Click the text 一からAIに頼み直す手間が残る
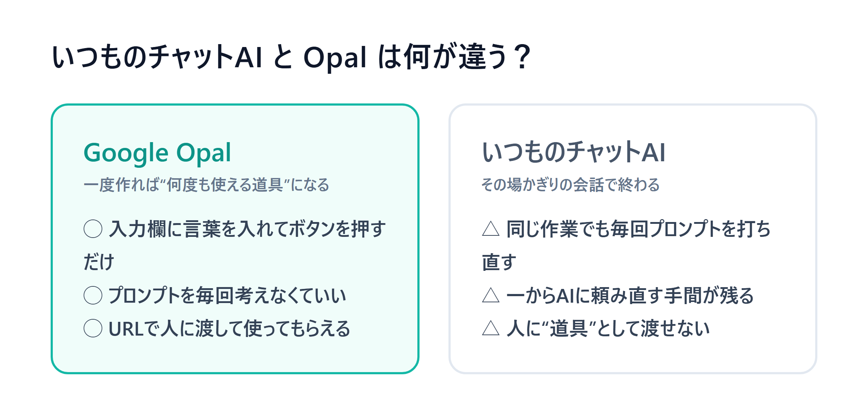Image resolution: width=868 pixels, height=405 pixels. click(x=630, y=295)
